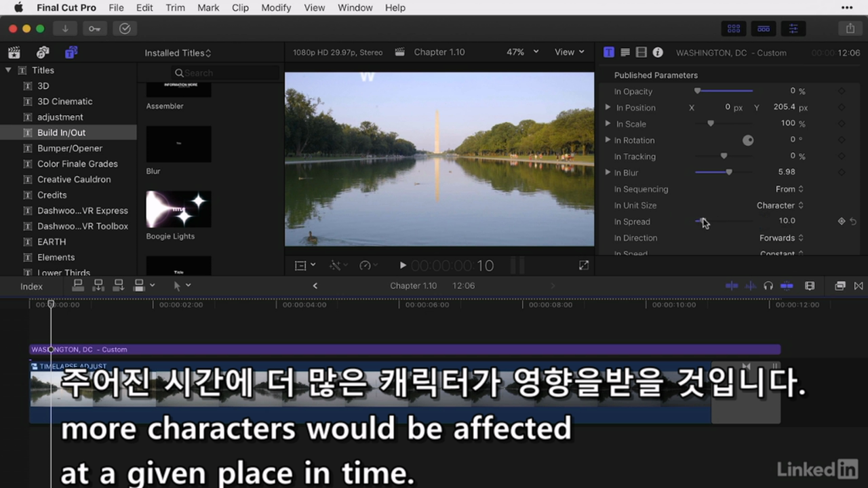Viewport: 868px width, 488px height.
Task: Open the In Direction Forwards popup
Action: [781, 238]
